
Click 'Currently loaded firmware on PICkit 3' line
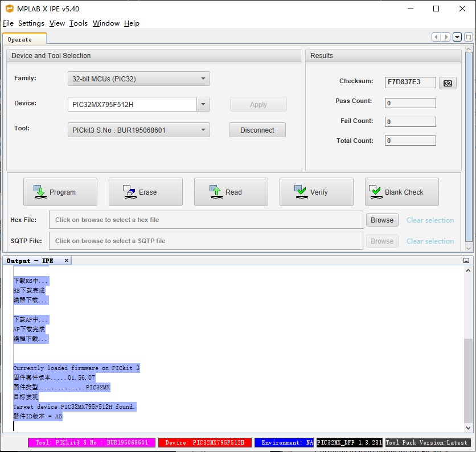click(x=76, y=368)
